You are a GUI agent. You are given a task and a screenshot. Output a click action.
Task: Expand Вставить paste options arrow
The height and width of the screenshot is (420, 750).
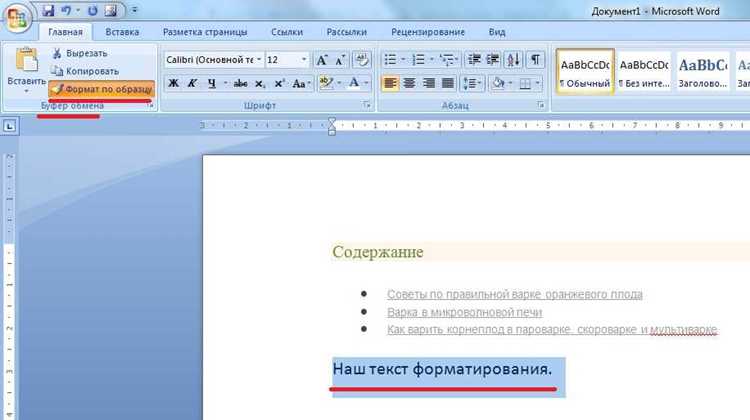click(x=26, y=91)
